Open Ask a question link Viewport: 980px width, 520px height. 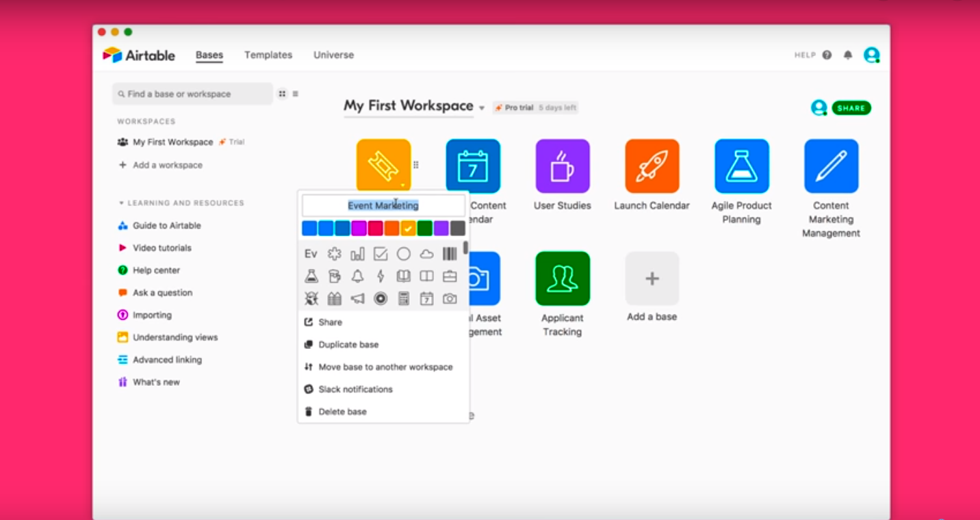(155, 293)
